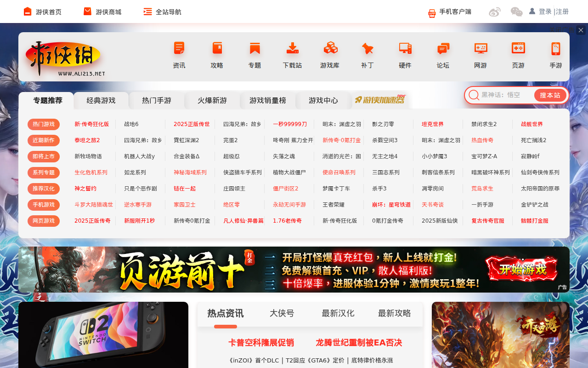Image resolution: width=588 pixels, height=368 pixels.
Task: Click the 搜本站 search button
Action: [550, 95]
